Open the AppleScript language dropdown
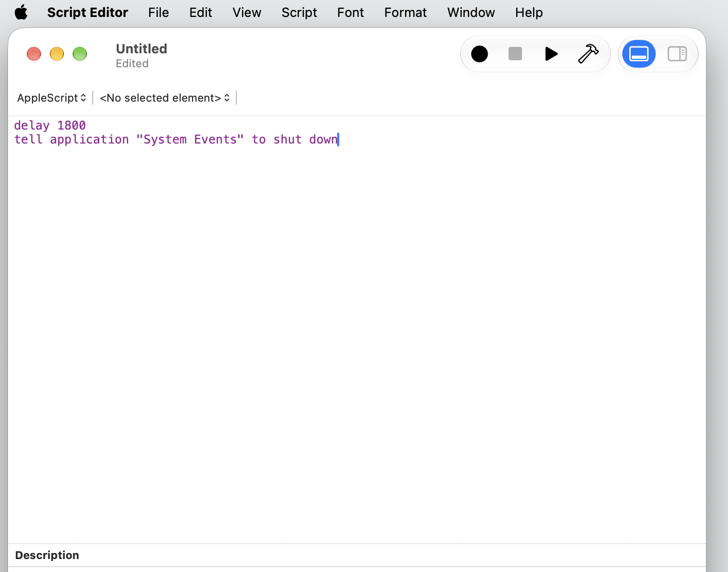Image resolution: width=728 pixels, height=572 pixels. [52, 98]
